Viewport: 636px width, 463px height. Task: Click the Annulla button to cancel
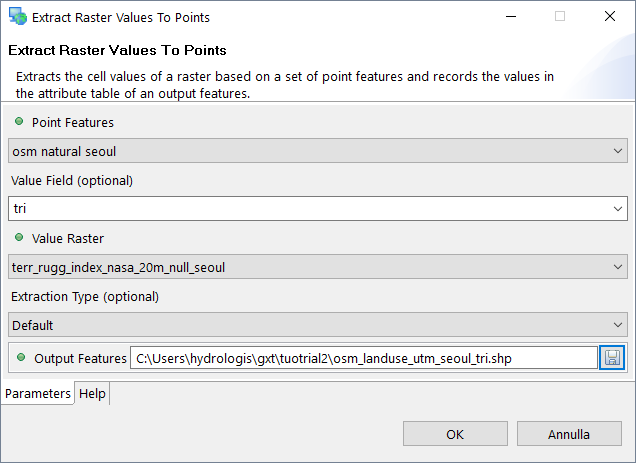tap(569, 434)
